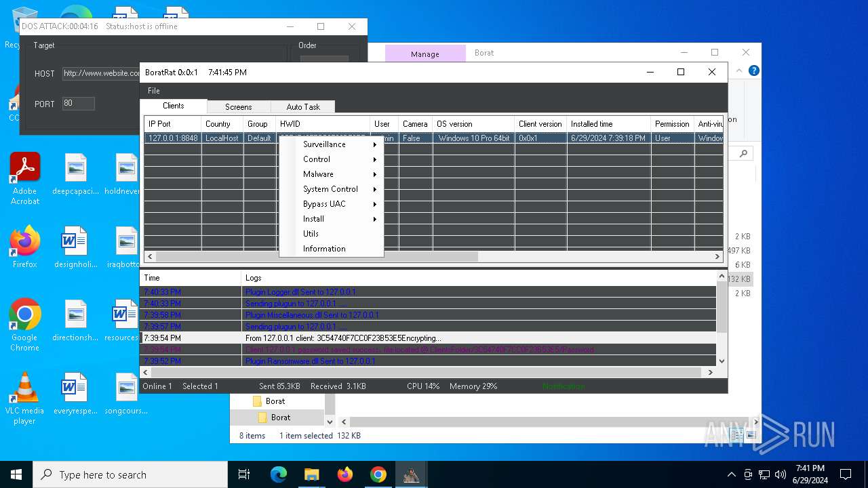Open Adobe Acrobat desktop shortcut

pos(25,179)
